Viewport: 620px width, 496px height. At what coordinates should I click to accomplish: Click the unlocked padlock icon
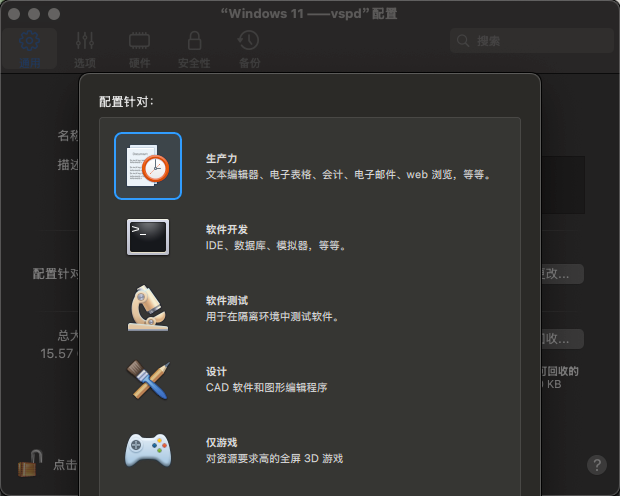[30, 463]
